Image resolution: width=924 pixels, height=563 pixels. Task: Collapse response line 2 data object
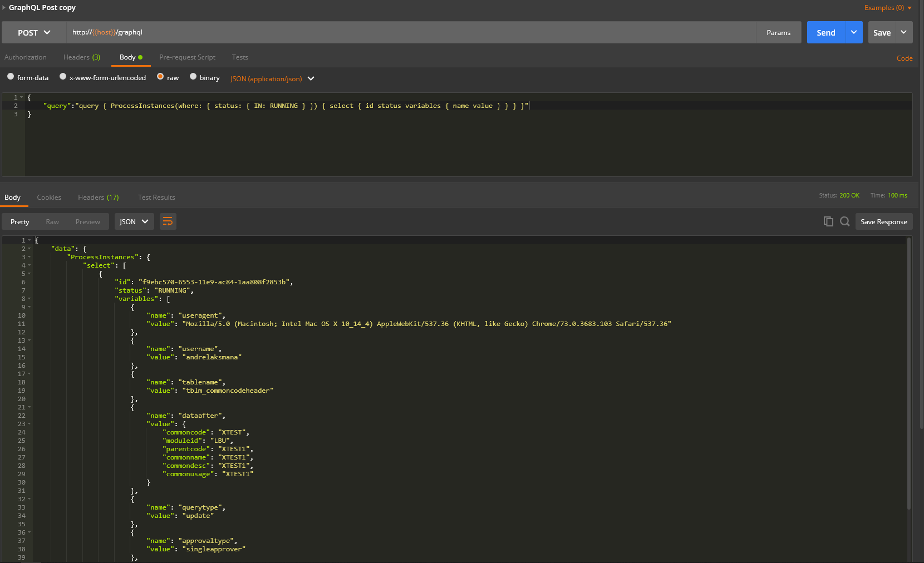coord(29,249)
